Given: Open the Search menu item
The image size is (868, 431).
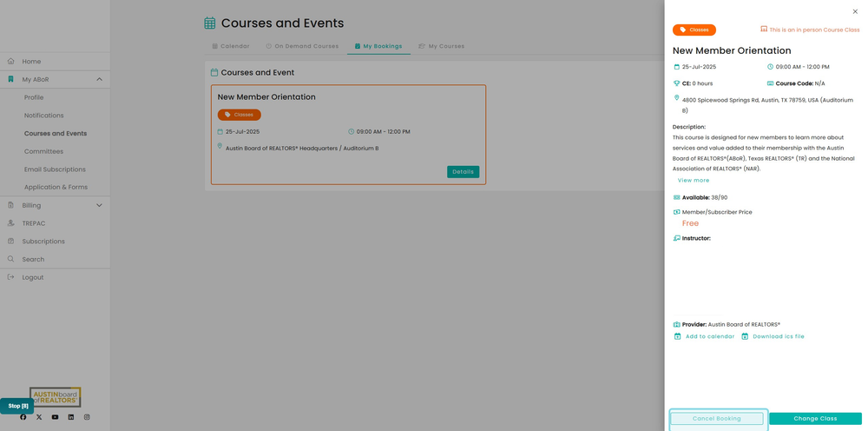Looking at the screenshot, I should (33, 259).
